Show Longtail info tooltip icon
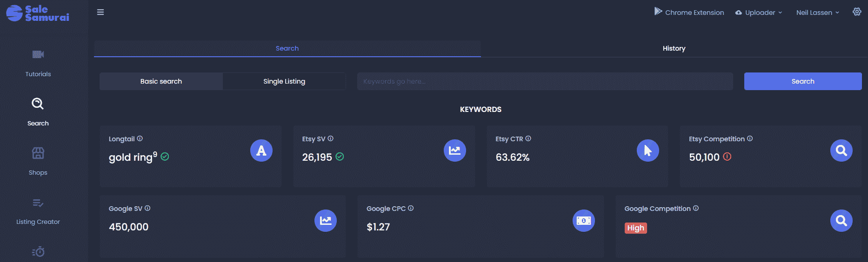Screen dimensions: 868x262 140,138
